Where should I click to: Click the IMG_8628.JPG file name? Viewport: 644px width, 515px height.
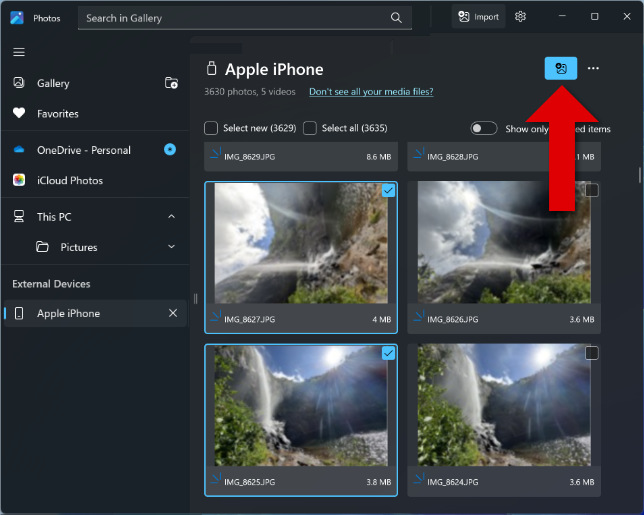[453, 157]
